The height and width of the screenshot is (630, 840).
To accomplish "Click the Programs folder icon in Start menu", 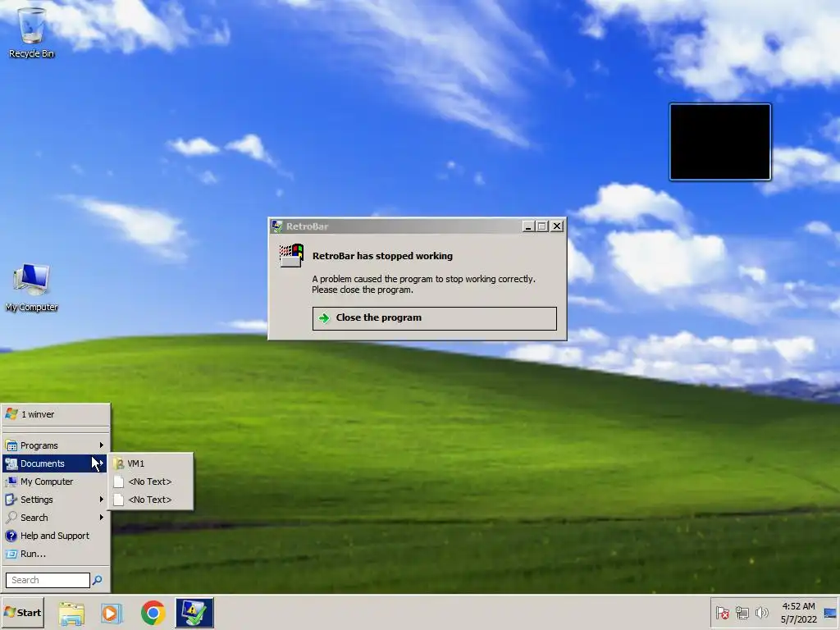I will [11, 445].
